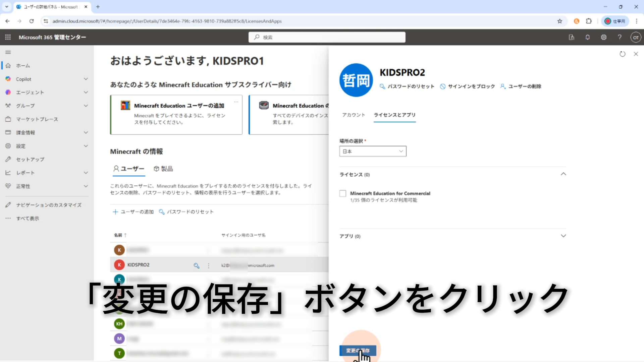Screen dimensions: 644x362
Task: Click the notifications bell icon
Action: tap(588, 37)
